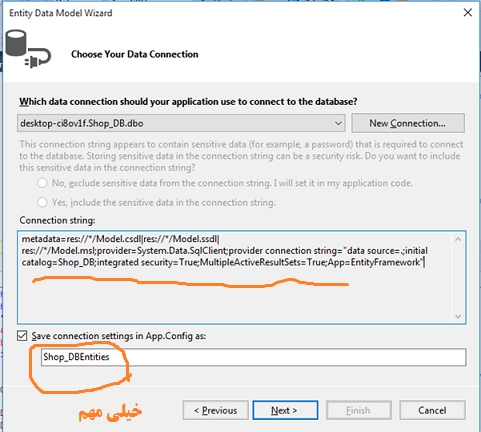
Task: Click the connection string scroll down arrow
Action: click(x=458, y=316)
